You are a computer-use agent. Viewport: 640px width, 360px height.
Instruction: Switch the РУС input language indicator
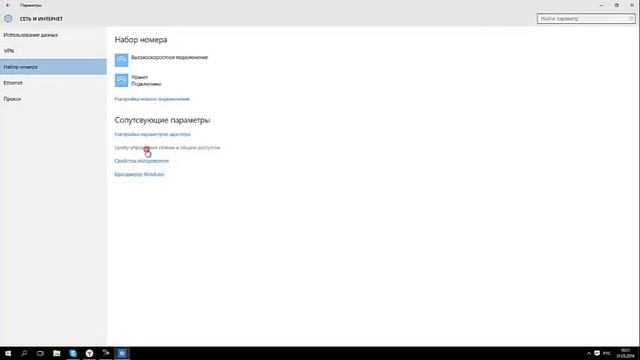(x=607, y=353)
